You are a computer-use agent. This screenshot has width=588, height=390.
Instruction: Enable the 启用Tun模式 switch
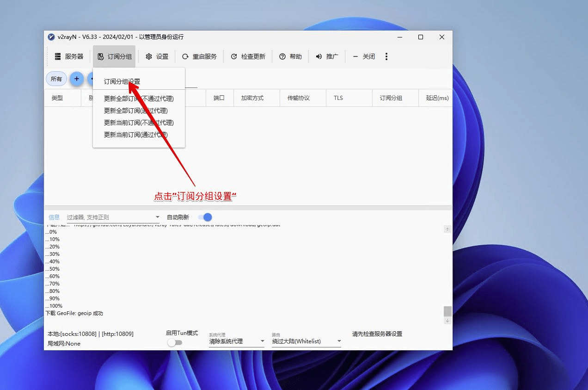[x=175, y=342]
